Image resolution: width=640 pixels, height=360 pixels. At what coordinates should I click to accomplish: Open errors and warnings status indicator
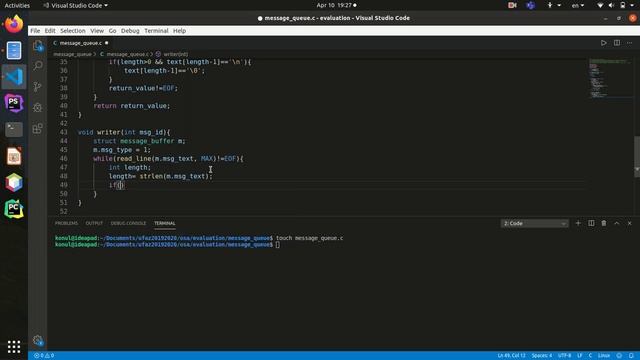tap(44, 356)
